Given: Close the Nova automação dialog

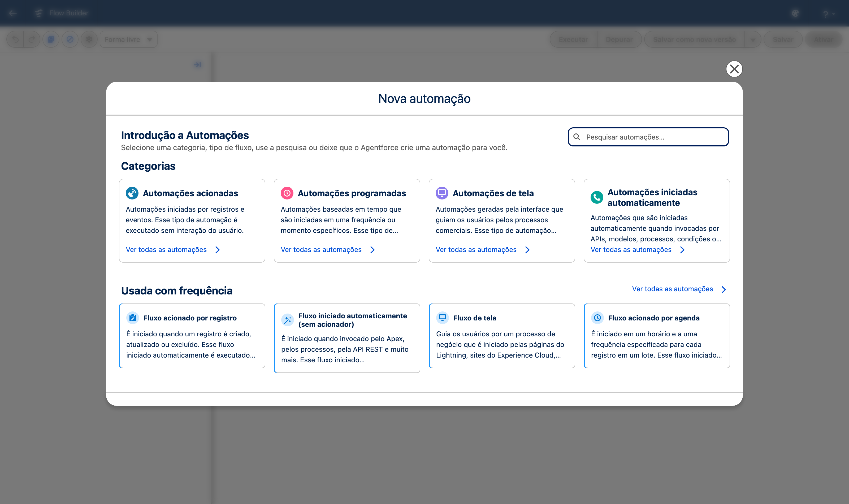Looking at the screenshot, I should tap(734, 69).
